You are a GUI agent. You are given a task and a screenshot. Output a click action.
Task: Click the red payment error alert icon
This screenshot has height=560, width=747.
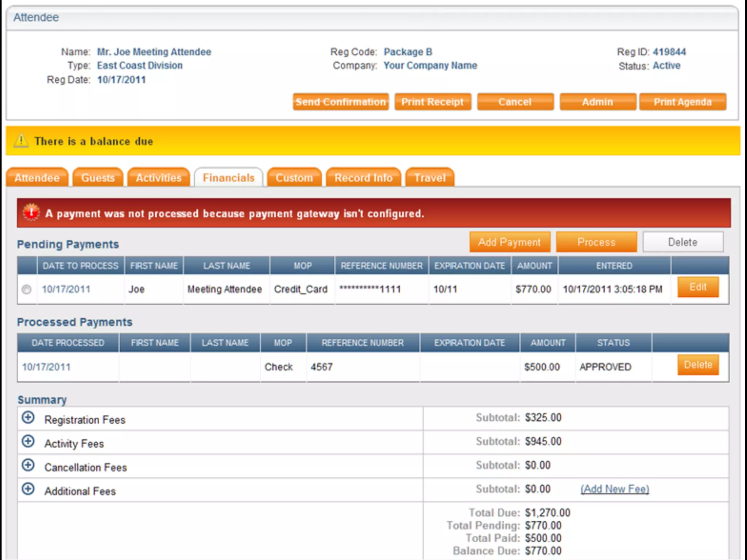31,213
